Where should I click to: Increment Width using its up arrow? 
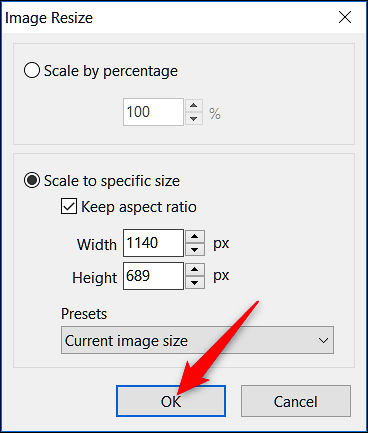pos(195,236)
